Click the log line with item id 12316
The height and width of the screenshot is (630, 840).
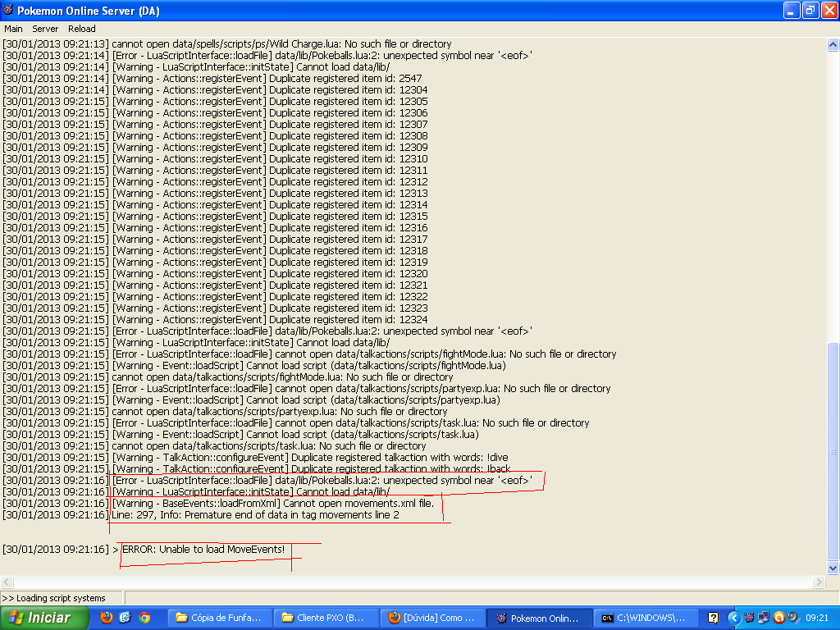[216, 228]
